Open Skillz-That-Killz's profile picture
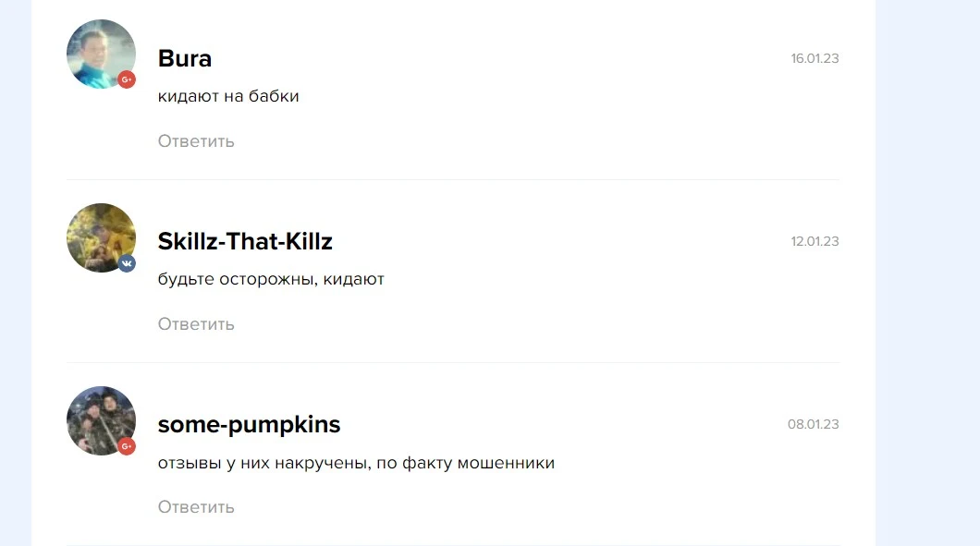The height and width of the screenshot is (546, 980). [x=102, y=237]
